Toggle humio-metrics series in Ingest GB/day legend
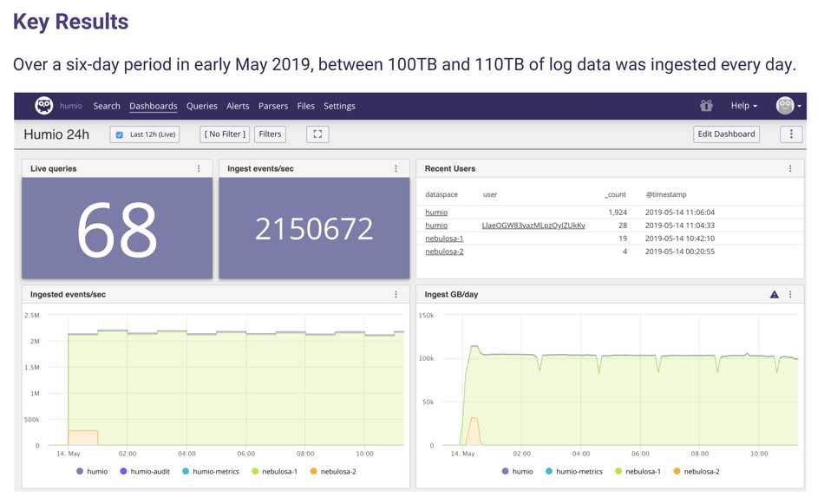Viewport: 824px width, 504px height. [574, 471]
